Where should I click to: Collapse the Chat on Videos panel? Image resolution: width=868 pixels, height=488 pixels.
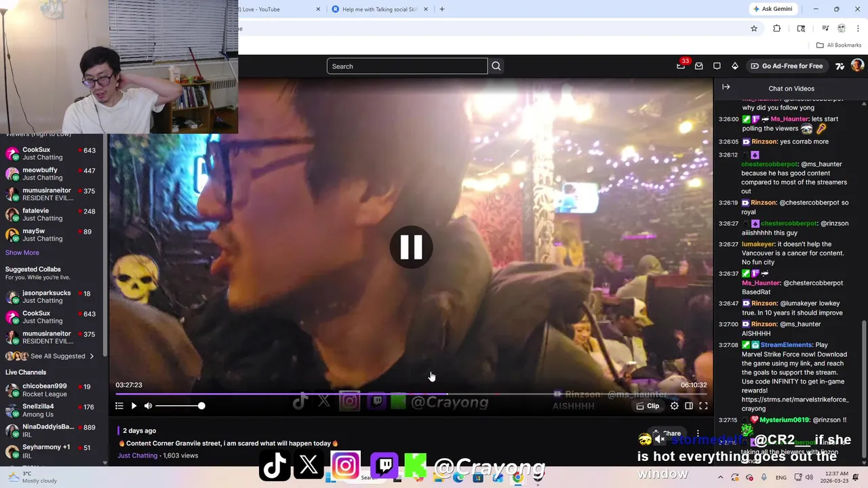tap(726, 87)
